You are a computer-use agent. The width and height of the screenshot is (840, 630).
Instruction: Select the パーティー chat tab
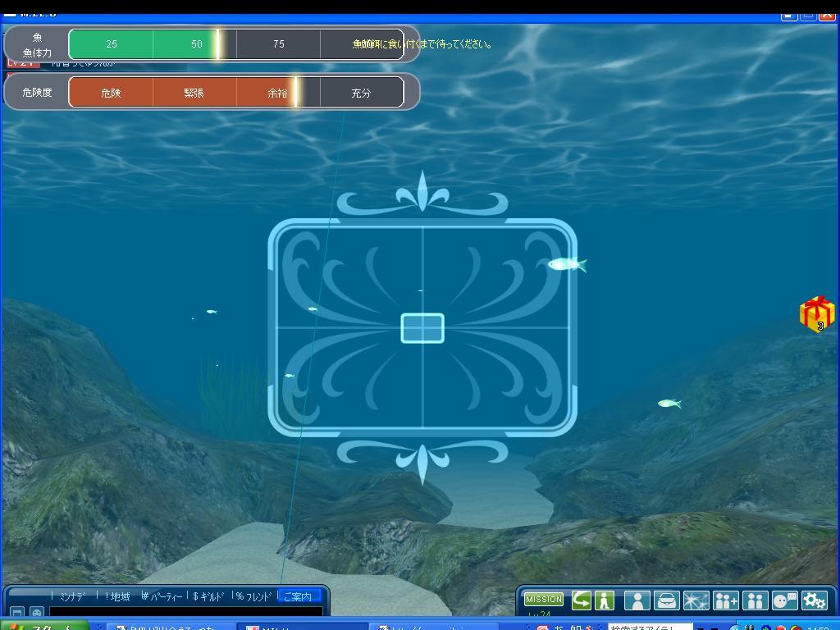pyautogui.click(x=162, y=596)
